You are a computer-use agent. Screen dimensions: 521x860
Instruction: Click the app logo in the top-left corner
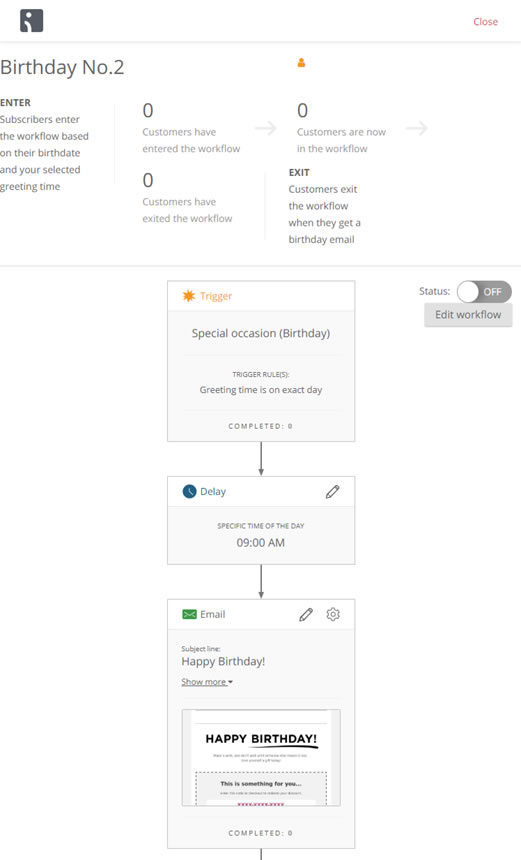31,21
